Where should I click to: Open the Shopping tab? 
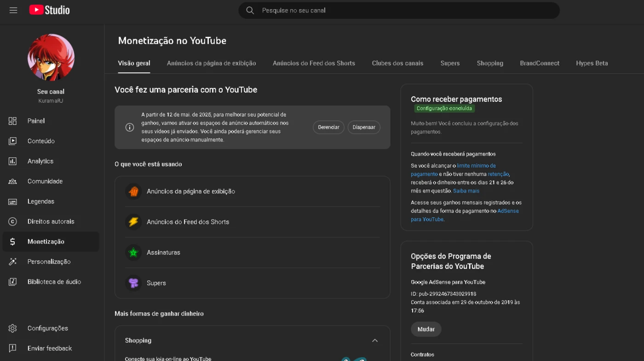point(490,63)
